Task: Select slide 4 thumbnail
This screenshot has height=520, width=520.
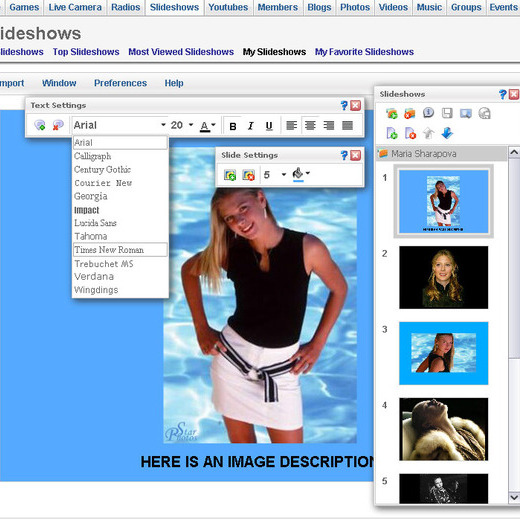Action: tap(443, 429)
